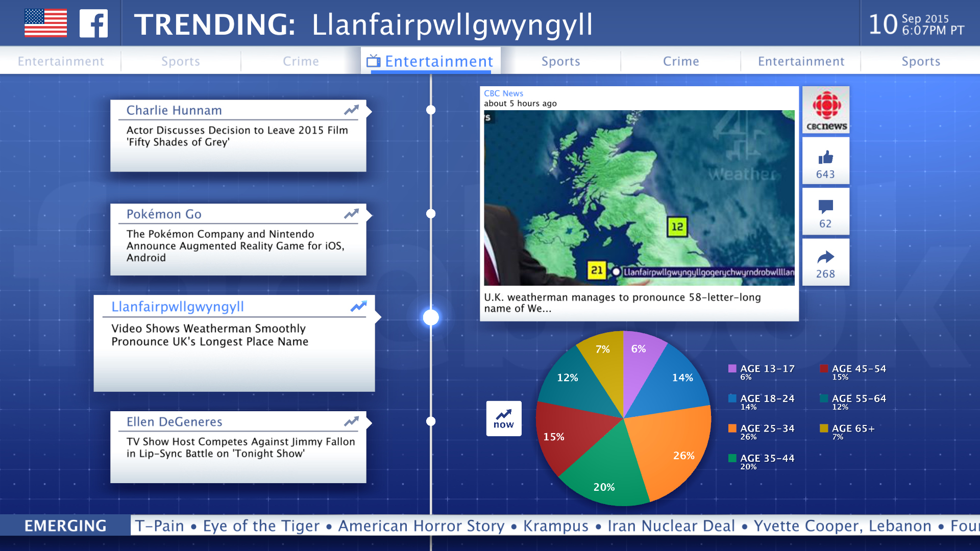Click timeline dot for Ellen DeGeneres
The image size is (980, 551).
tap(431, 421)
